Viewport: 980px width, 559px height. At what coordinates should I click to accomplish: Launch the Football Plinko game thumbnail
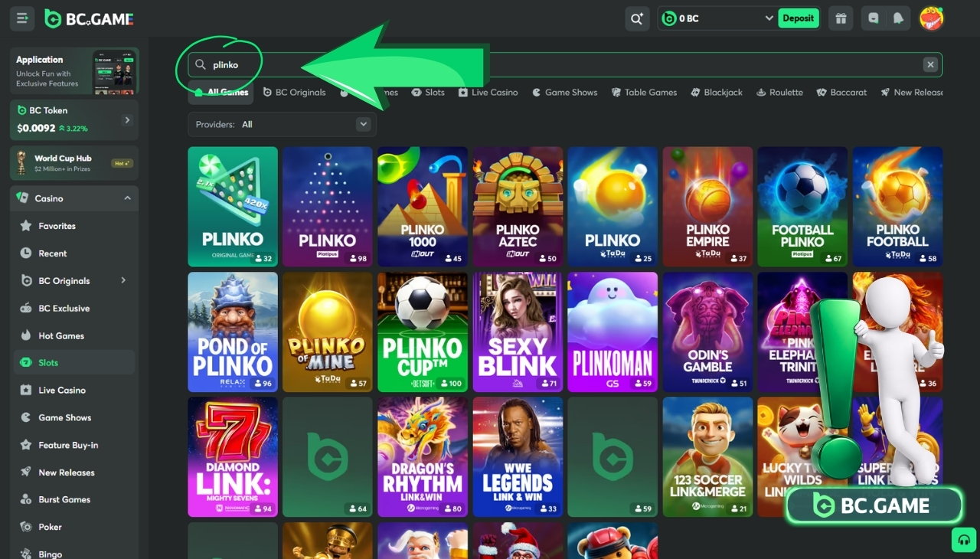[803, 207]
